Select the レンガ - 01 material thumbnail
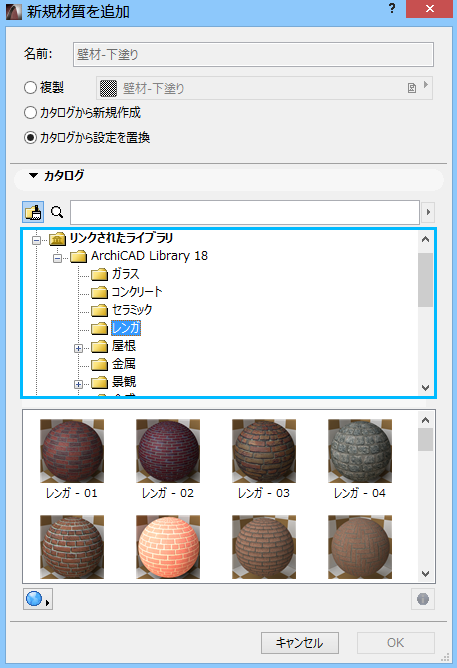The image size is (457, 668). (72, 451)
